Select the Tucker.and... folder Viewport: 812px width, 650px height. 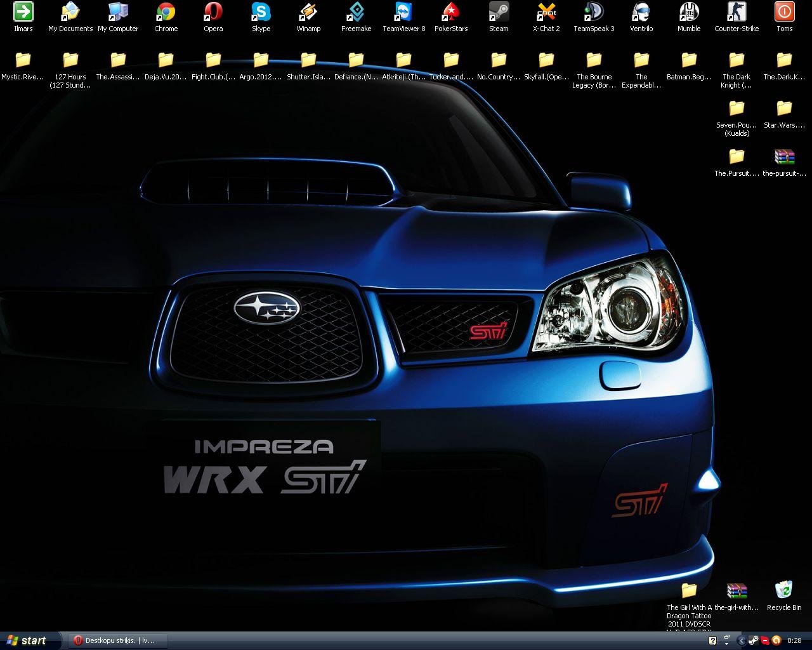[x=451, y=66]
